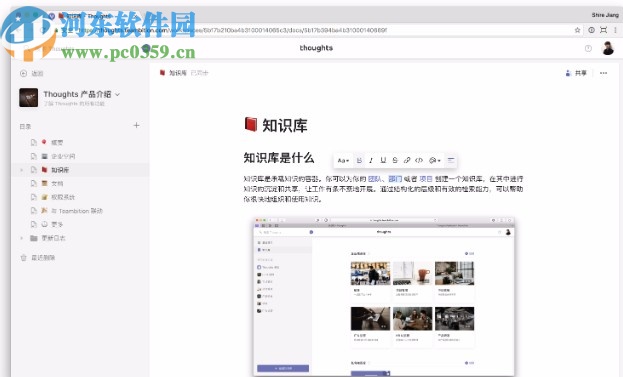Expand the 知识库 tree item arrow
The height and width of the screenshot is (377, 623).
[21, 170]
